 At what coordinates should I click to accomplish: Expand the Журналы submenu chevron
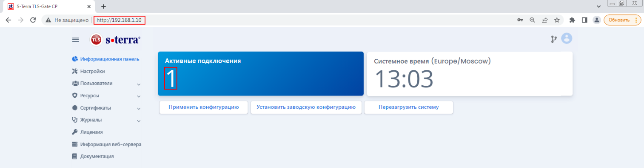pyautogui.click(x=139, y=121)
